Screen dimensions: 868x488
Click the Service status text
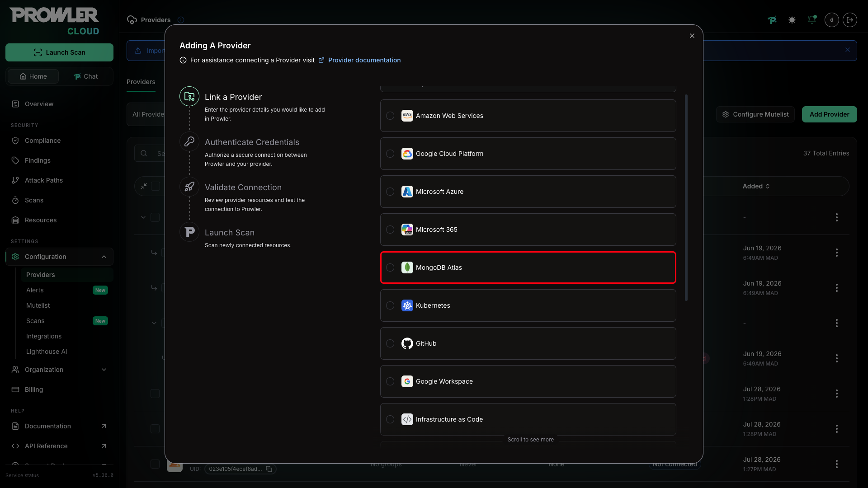click(22, 475)
